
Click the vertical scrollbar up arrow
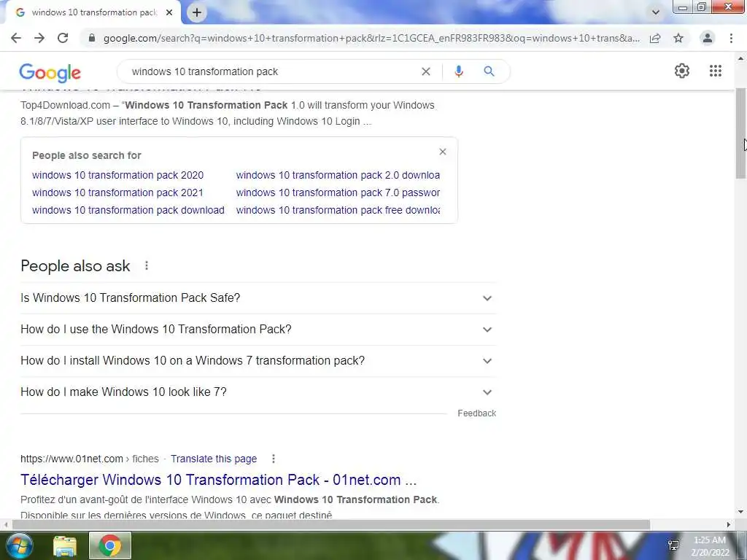click(x=741, y=58)
